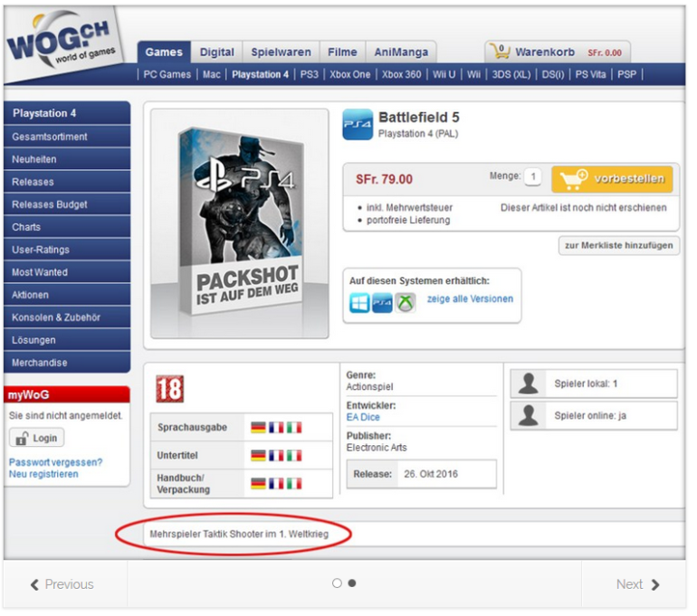Viewport: 697px width, 616px height.
Task: Click the French flag in Handbuch/Verpackung row
Action: [x=276, y=484]
